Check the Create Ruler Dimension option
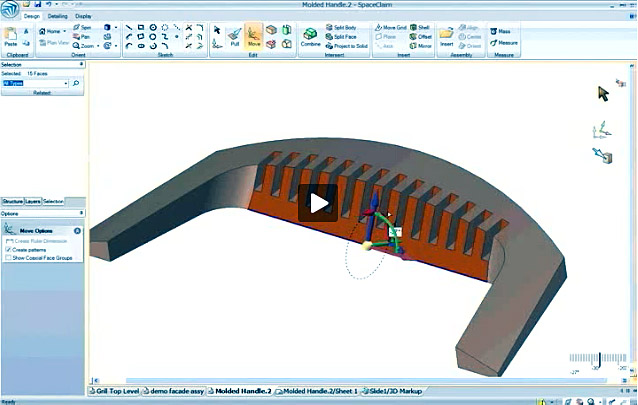638x405 pixels. click(x=9, y=241)
